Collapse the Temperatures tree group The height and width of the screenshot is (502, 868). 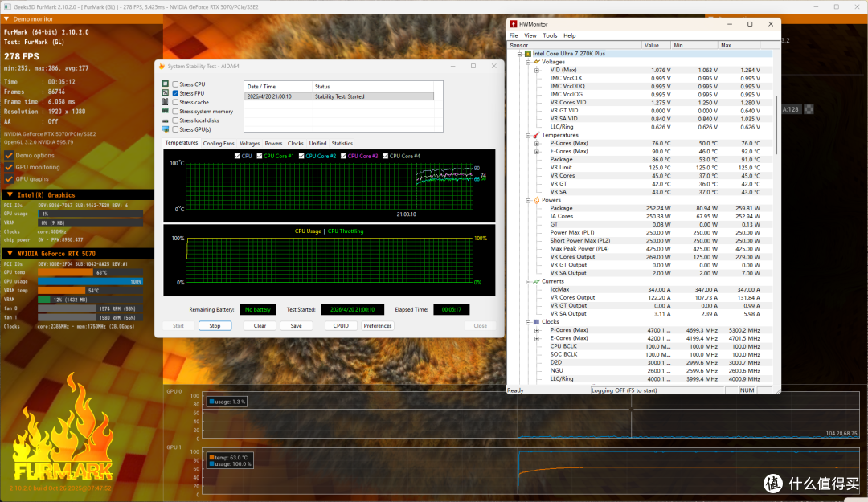click(x=528, y=135)
